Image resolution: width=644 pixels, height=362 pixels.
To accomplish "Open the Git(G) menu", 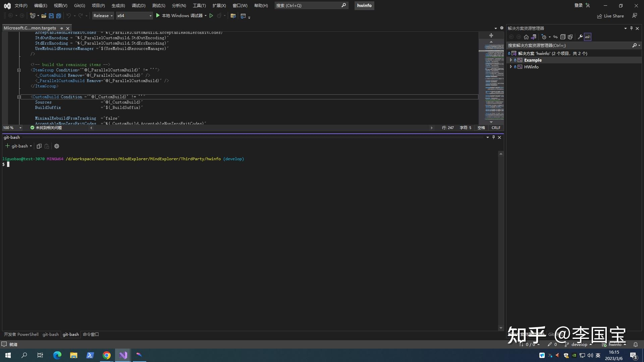I will tap(79, 6).
